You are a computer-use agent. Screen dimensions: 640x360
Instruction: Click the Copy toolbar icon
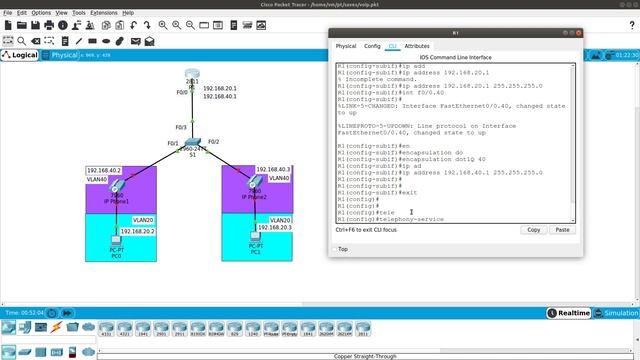point(106,25)
